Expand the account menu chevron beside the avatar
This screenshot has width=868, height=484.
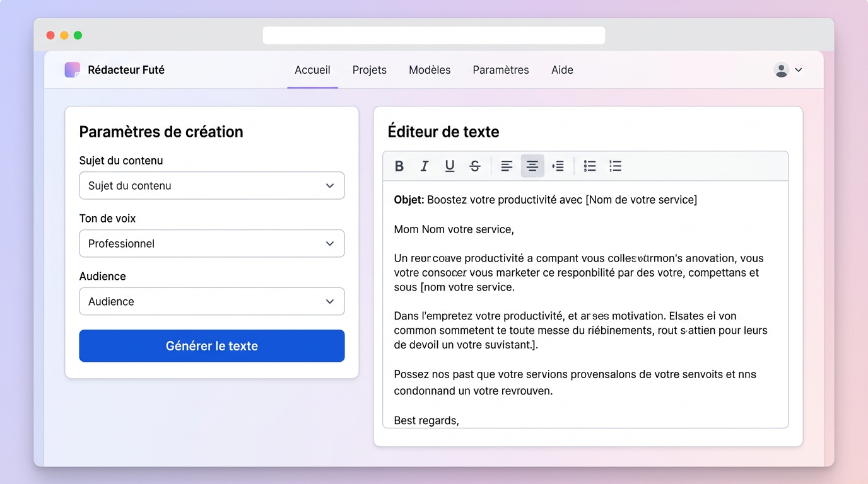tap(799, 70)
